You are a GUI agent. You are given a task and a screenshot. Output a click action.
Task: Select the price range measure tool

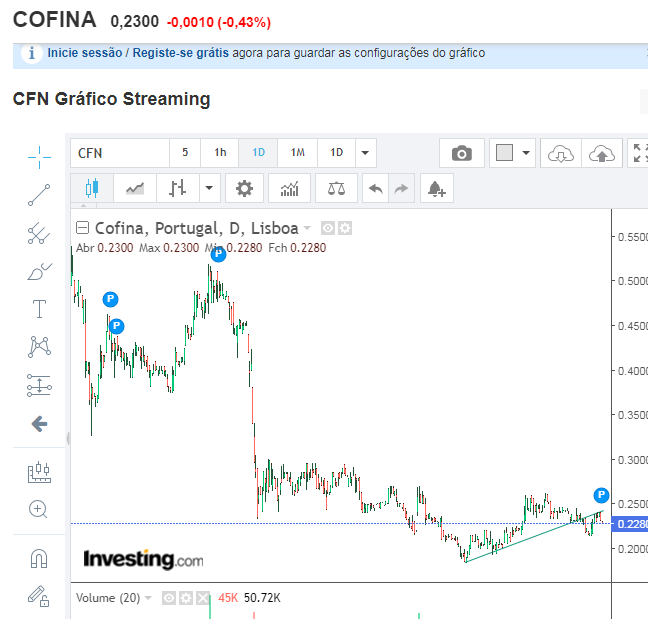[x=39, y=472]
